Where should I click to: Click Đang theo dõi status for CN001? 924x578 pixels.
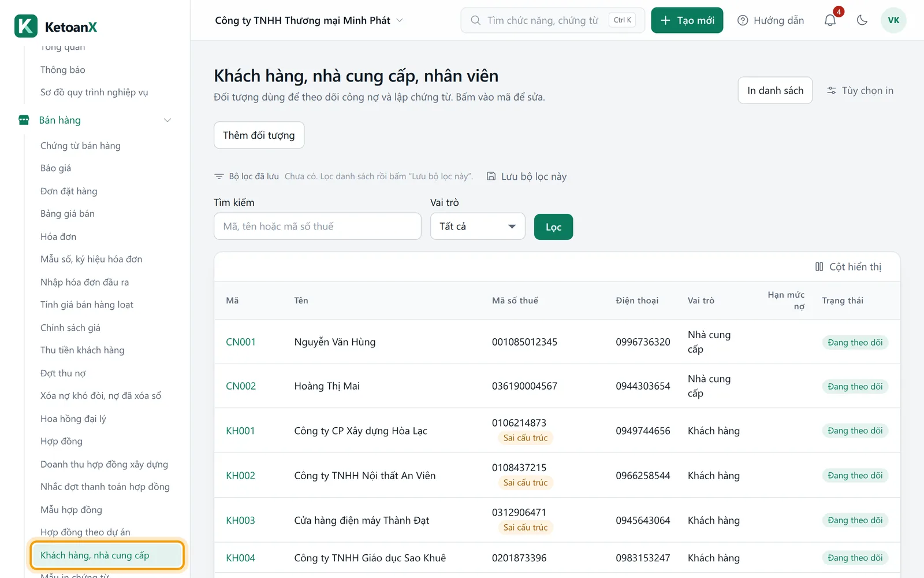(x=855, y=342)
